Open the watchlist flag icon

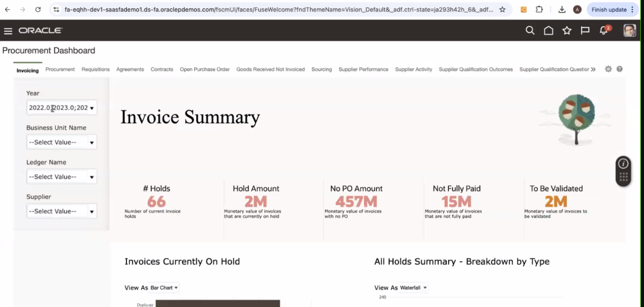click(x=585, y=31)
